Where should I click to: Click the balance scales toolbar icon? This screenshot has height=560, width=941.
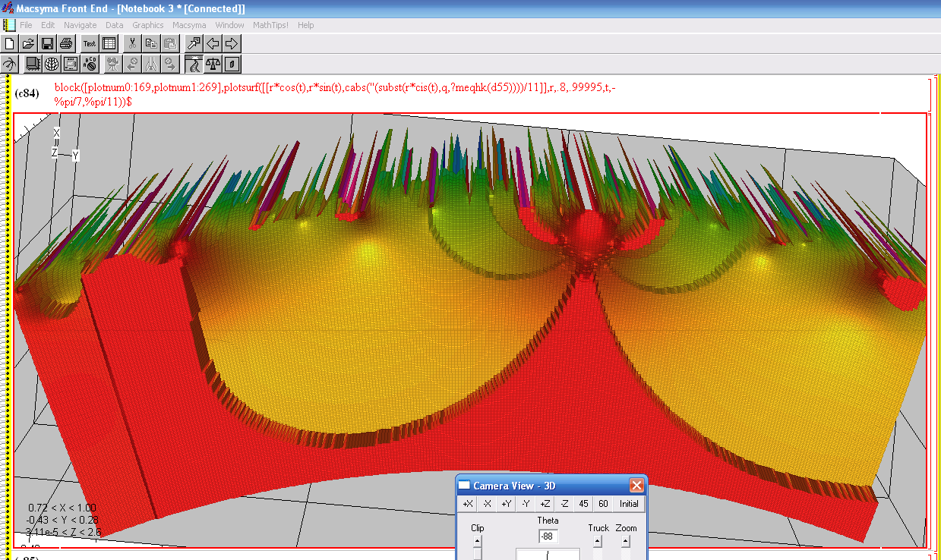point(213,64)
